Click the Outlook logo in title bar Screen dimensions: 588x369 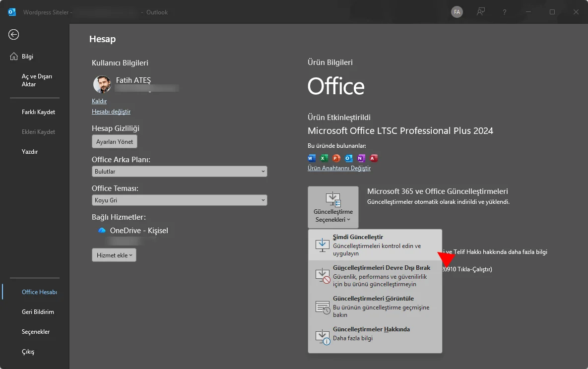click(x=12, y=12)
